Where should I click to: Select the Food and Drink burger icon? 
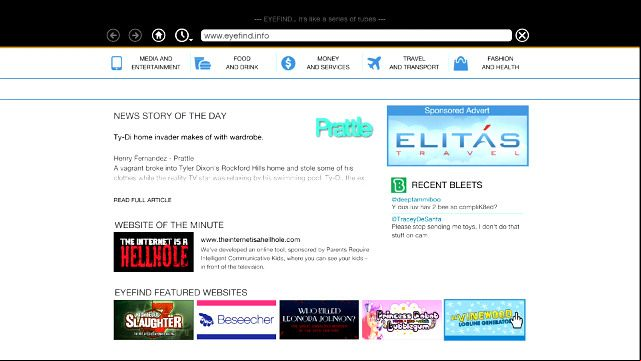[202, 63]
